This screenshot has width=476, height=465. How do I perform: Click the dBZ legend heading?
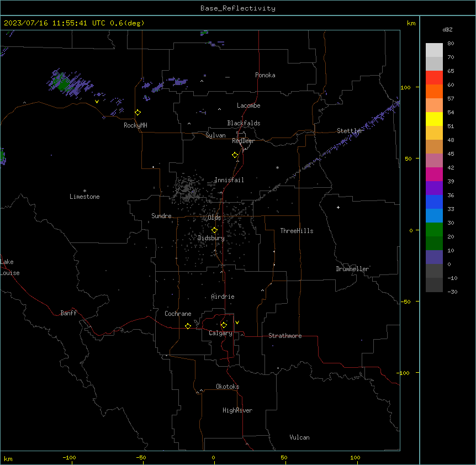(447, 30)
